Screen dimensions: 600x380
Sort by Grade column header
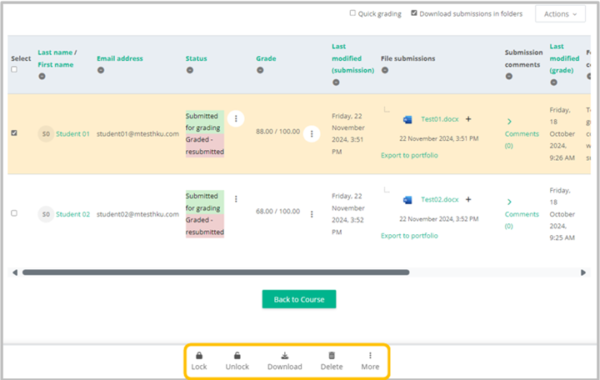pyautogui.click(x=266, y=58)
